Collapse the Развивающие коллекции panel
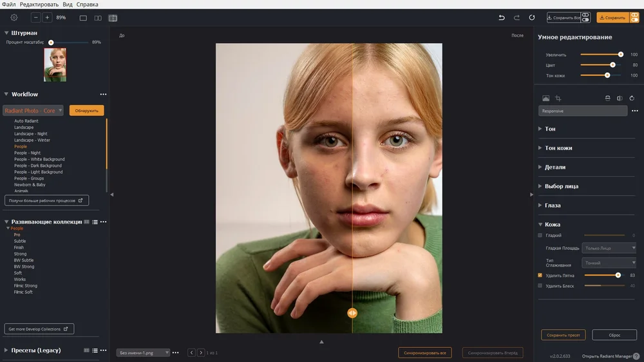The image size is (644, 362). pos(6,222)
